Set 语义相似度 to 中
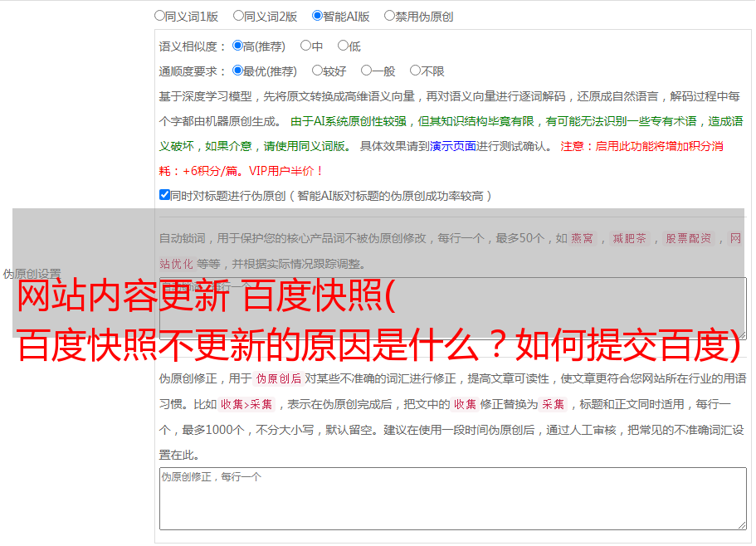 point(305,46)
